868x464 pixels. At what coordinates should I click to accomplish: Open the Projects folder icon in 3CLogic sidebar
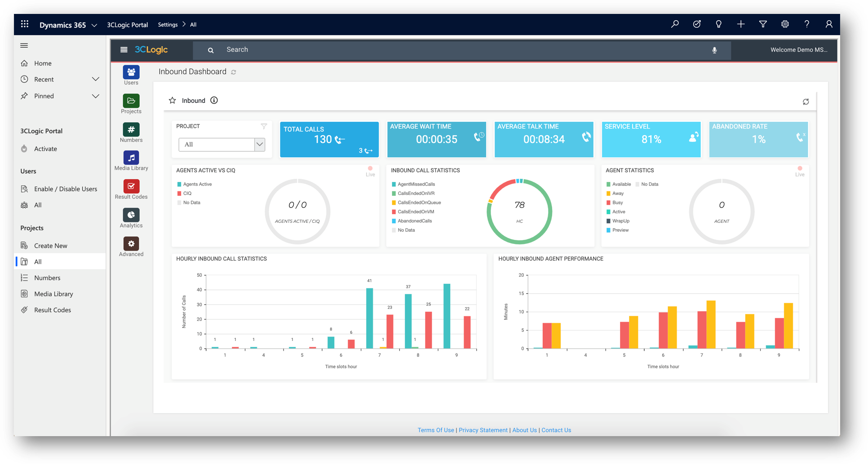pos(131,101)
